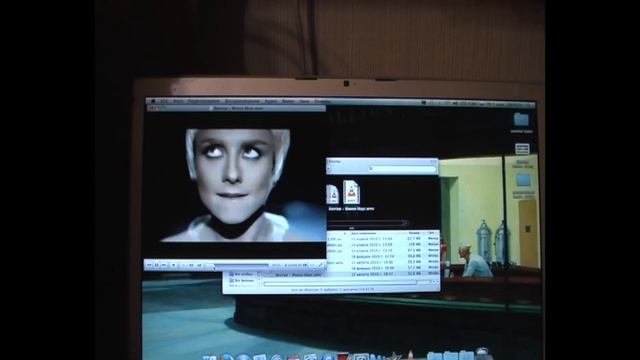Open the VLC application menu
The height and width of the screenshot is (360, 640).
[164, 101]
